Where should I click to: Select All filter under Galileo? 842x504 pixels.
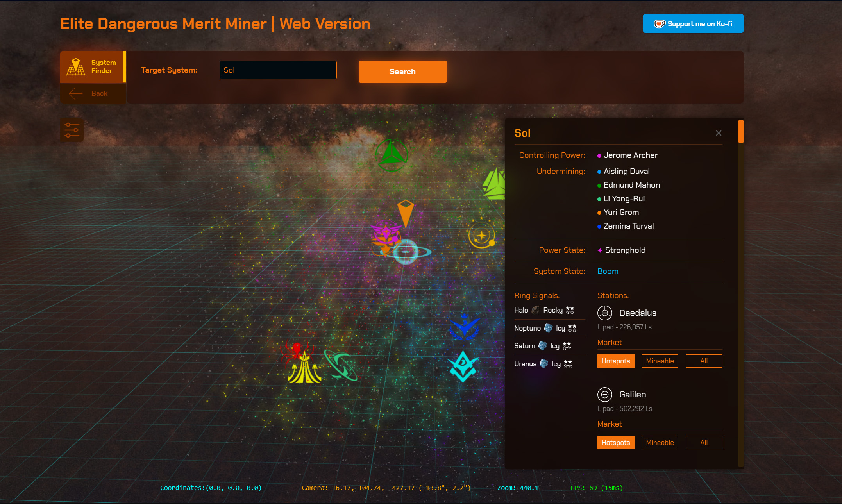[x=704, y=443]
